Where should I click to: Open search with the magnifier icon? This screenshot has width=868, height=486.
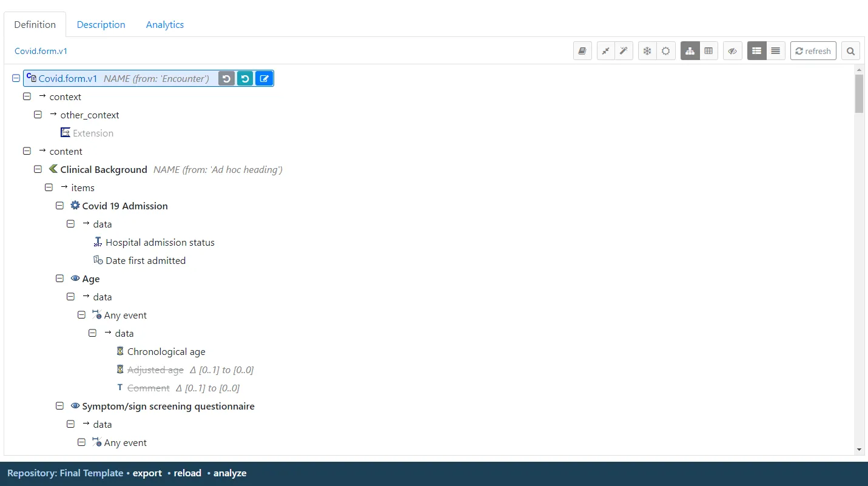(x=850, y=51)
